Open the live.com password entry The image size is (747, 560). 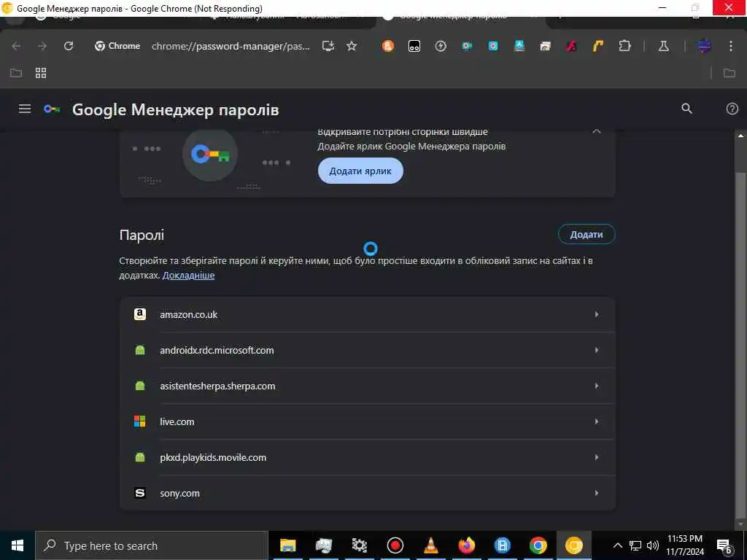[368, 421]
